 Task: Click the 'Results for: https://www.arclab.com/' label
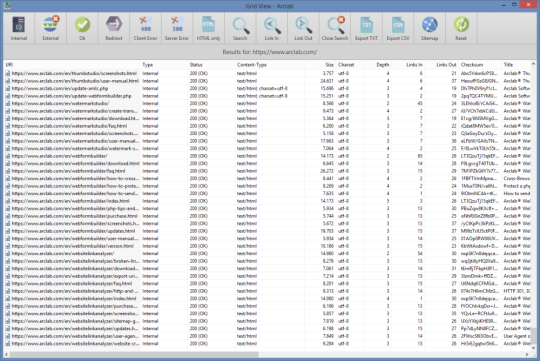coord(270,52)
